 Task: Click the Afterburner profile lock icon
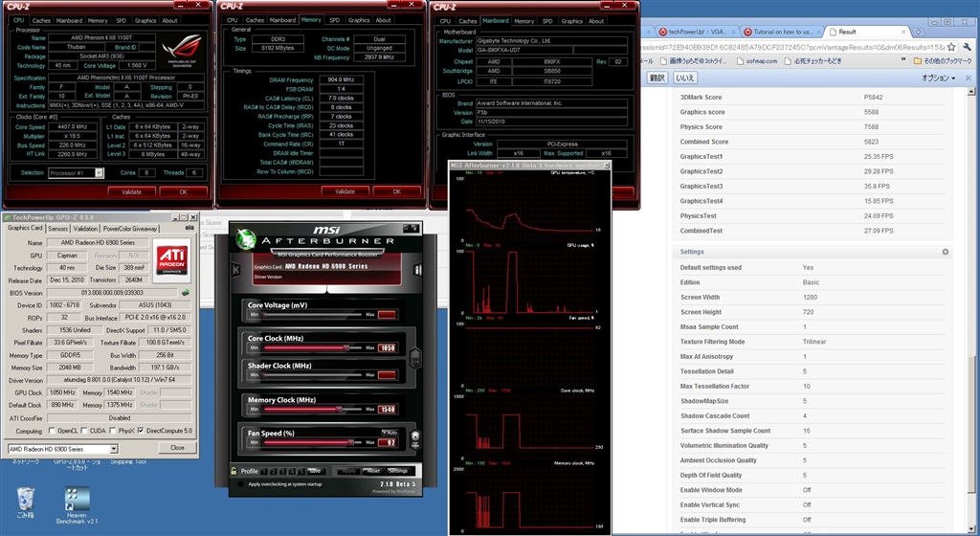coord(233,471)
